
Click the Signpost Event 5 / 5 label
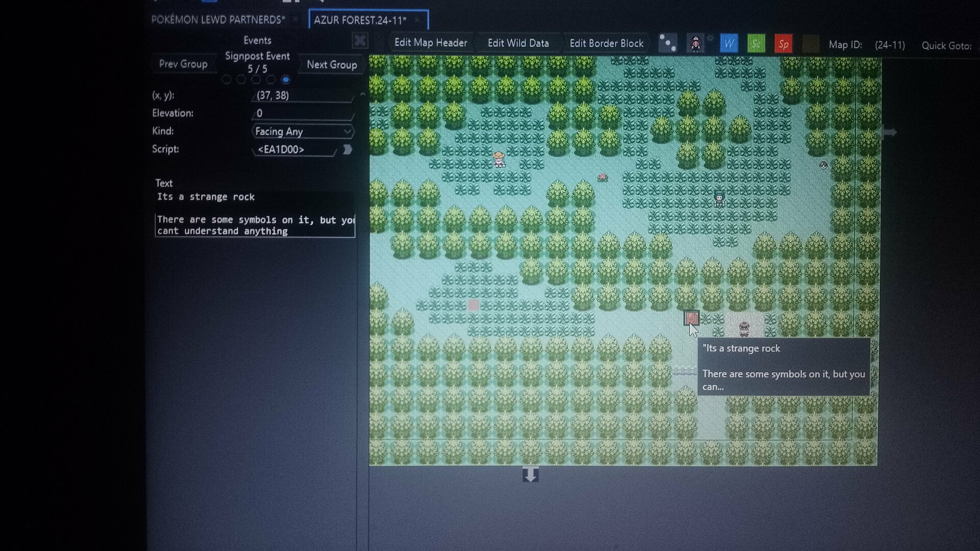click(257, 62)
